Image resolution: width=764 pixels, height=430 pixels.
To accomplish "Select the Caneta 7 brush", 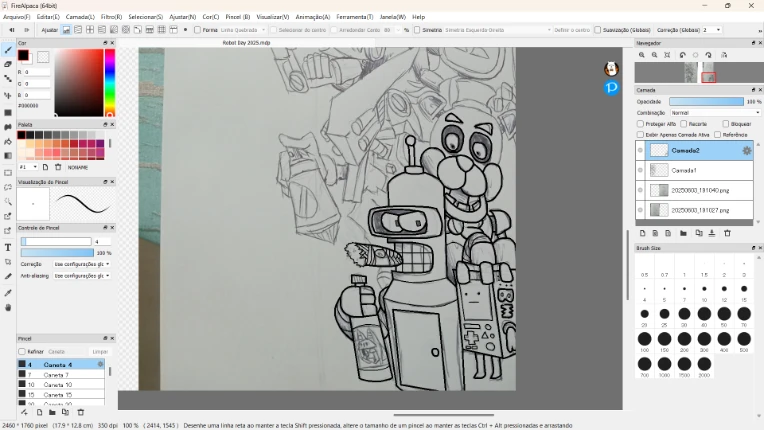I will (61, 375).
